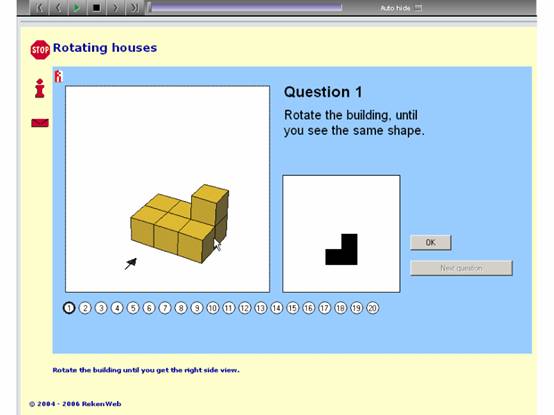Open the red info icon in the sidebar

coord(40,88)
